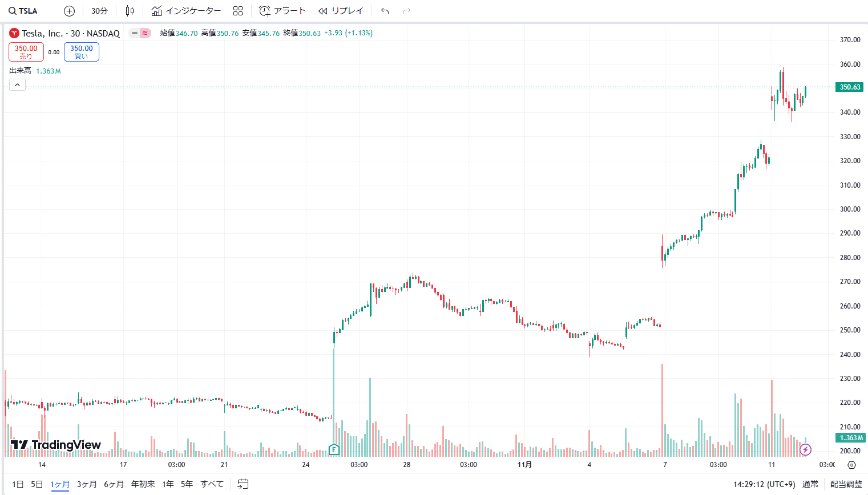868x495 pixels.
Task: Open the chart settings gear icon on the time axis
Action: 852,465
